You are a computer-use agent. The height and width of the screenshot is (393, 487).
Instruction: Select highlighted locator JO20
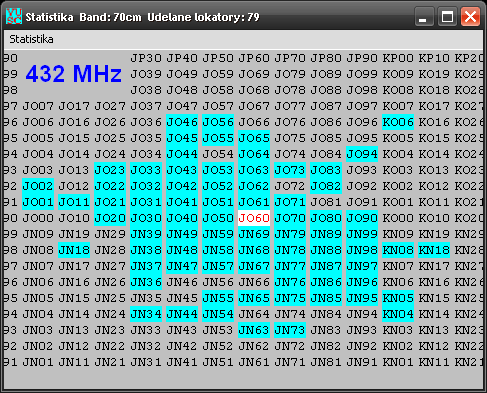click(x=110, y=218)
